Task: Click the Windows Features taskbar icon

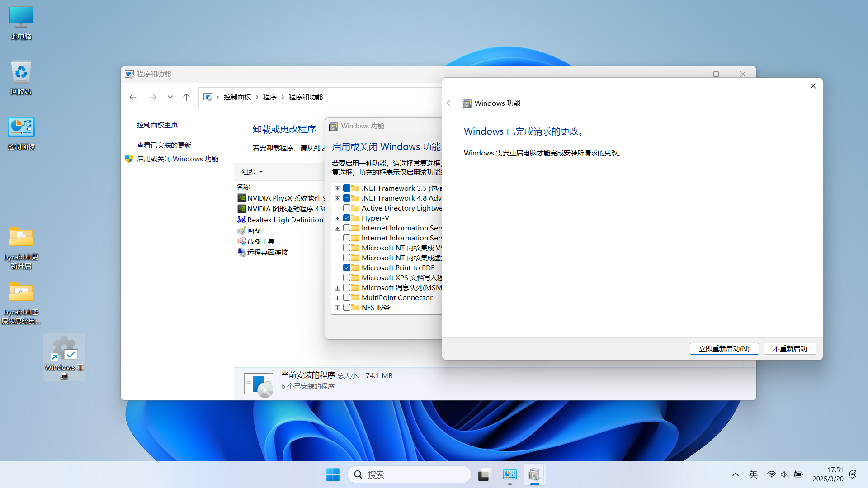Action: click(534, 474)
